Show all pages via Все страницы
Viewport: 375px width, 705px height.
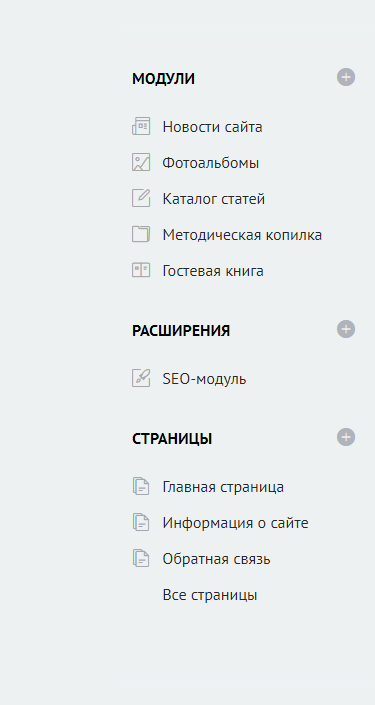(x=210, y=595)
